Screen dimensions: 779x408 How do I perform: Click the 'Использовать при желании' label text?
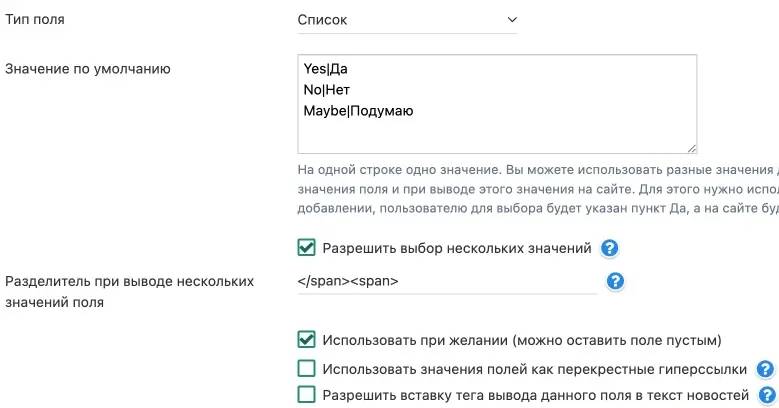point(521,340)
